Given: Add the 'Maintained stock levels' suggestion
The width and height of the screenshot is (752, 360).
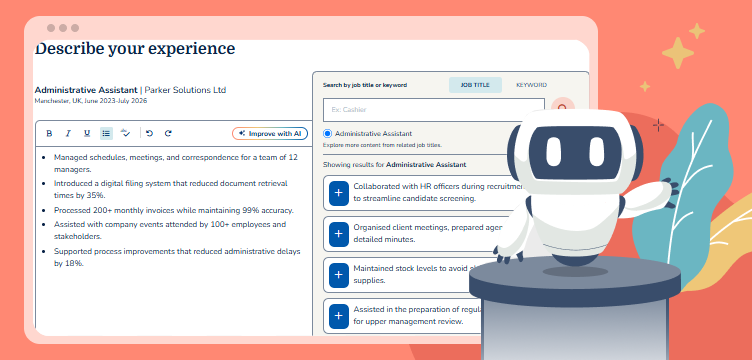Looking at the screenshot, I should (339, 275).
